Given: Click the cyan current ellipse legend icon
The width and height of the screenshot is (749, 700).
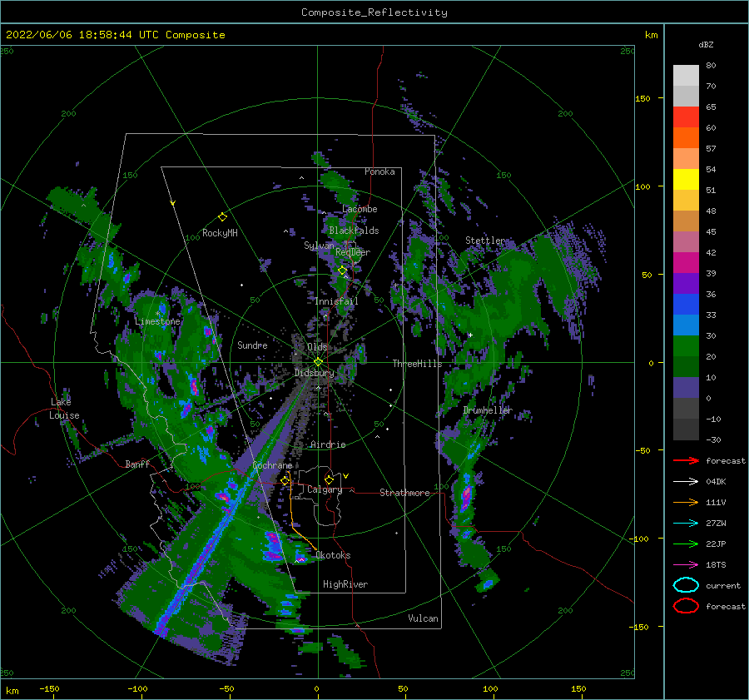Looking at the screenshot, I should (686, 585).
